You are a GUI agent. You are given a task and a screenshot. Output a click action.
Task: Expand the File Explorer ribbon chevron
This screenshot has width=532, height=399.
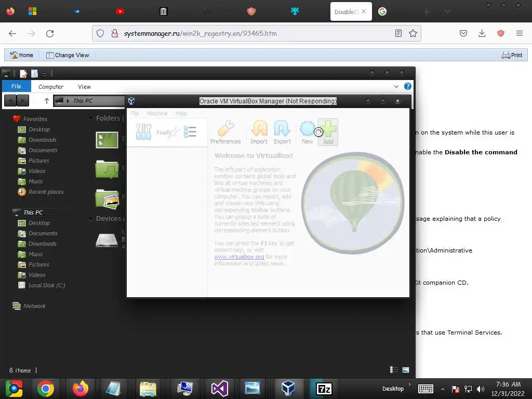click(x=396, y=87)
